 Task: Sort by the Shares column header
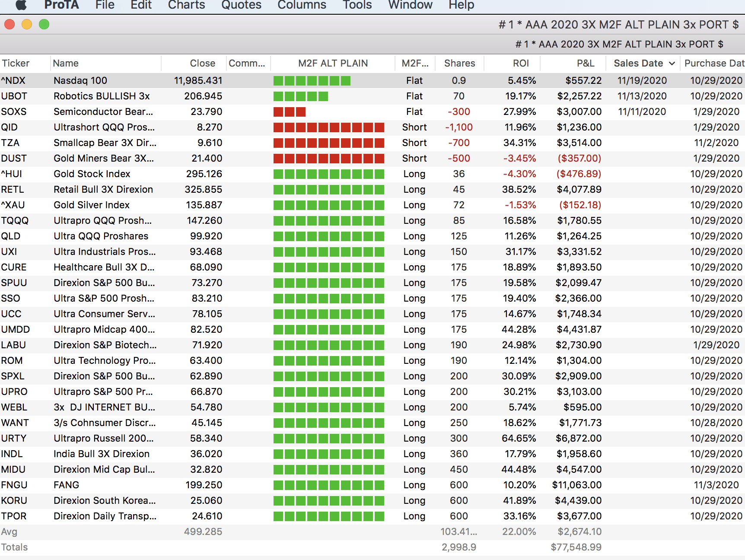pos(459,64)
